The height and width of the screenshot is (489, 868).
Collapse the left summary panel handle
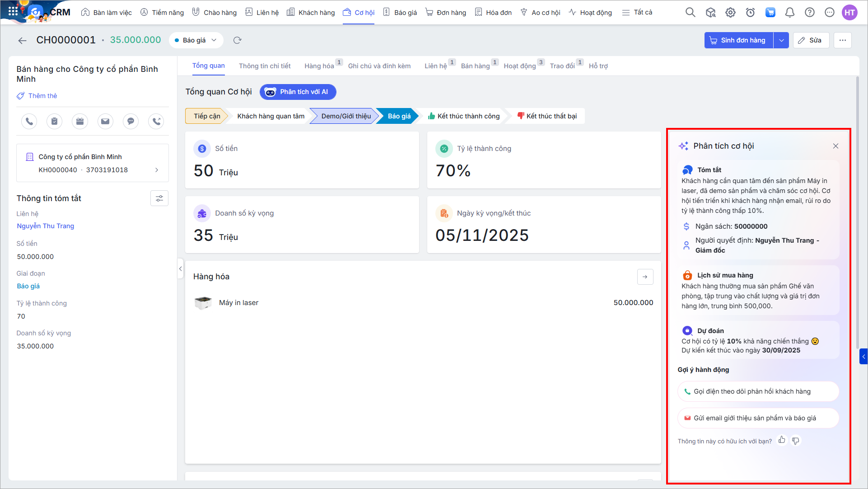pos(180,268)
